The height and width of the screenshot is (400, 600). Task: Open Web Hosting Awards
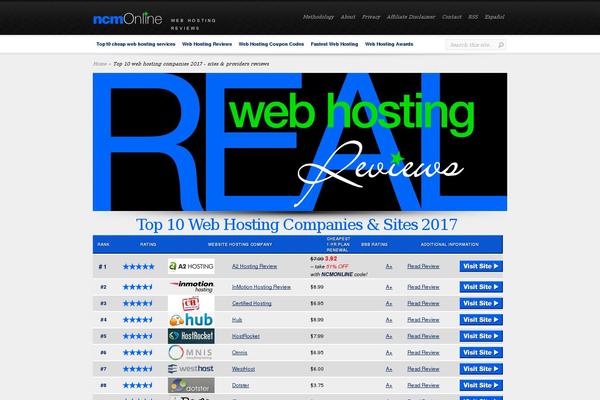(x=389, y=44)
